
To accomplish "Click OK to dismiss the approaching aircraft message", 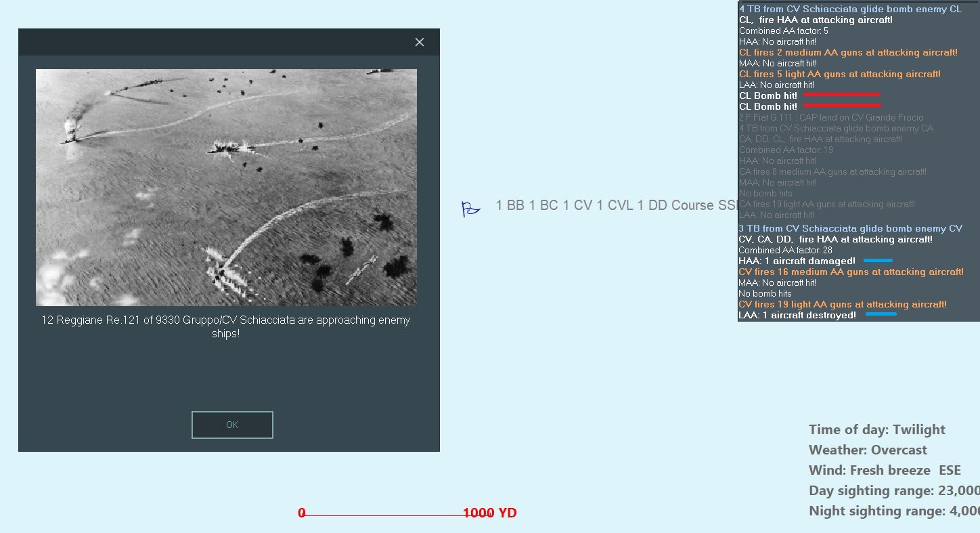I will (x=232, y=425).
